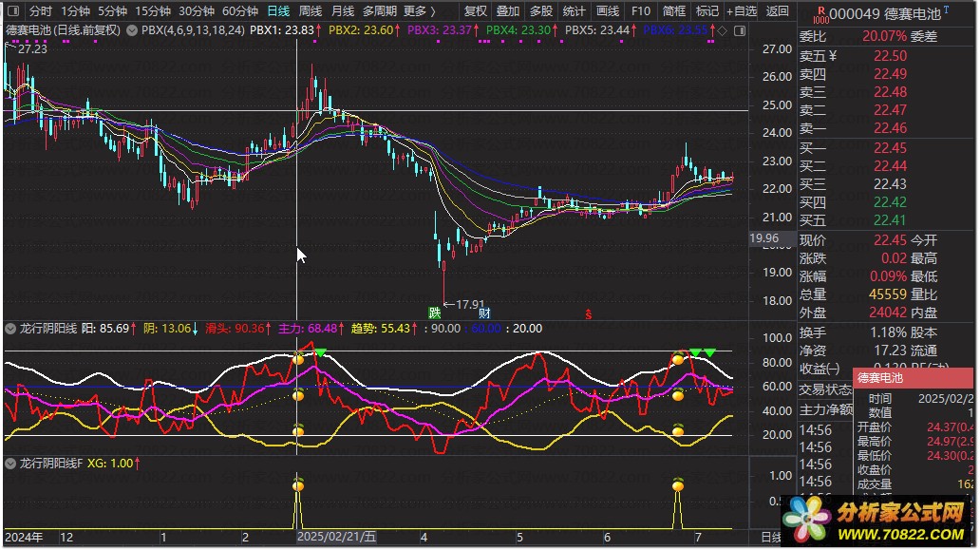Click the 换手 1.18% value
This screenshot has width=980, height=550.
pos(888,332)
